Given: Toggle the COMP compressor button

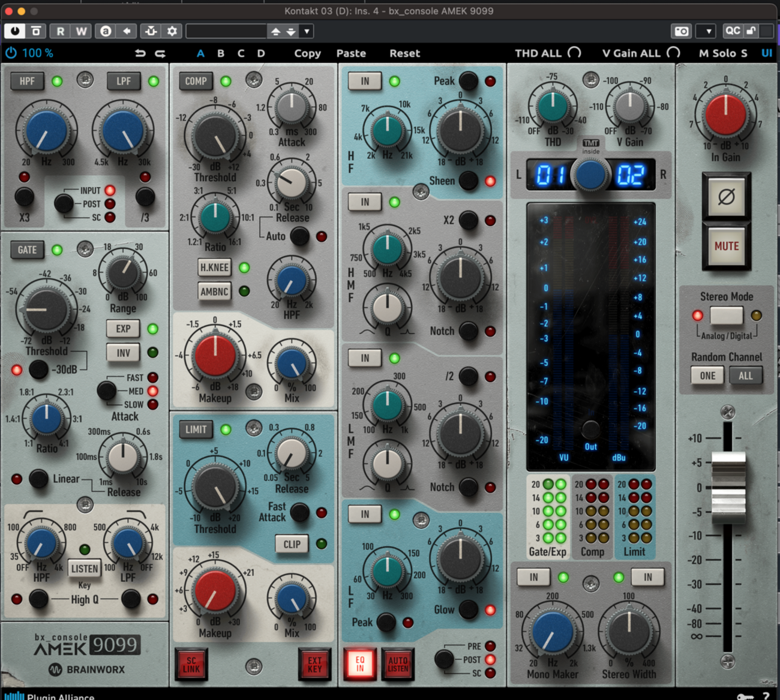Looking at the screenshot, I should point(196,81).
